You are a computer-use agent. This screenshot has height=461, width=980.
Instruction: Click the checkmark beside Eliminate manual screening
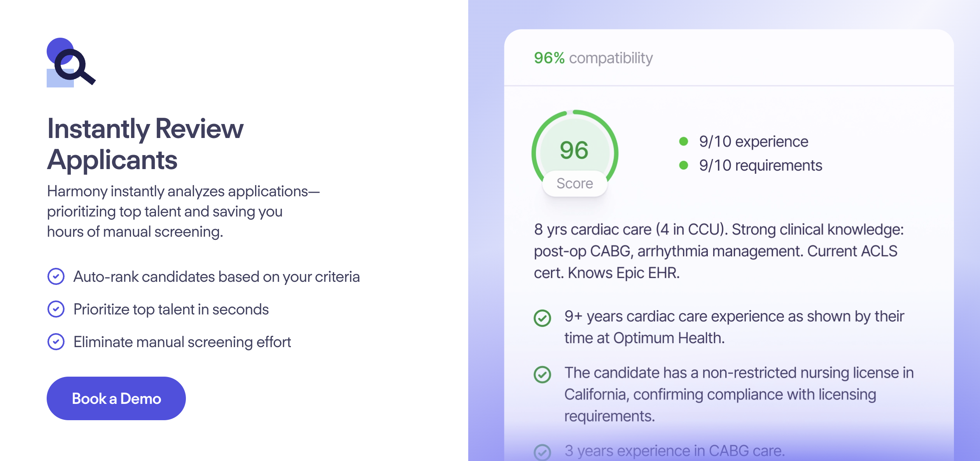pos(56,342)
